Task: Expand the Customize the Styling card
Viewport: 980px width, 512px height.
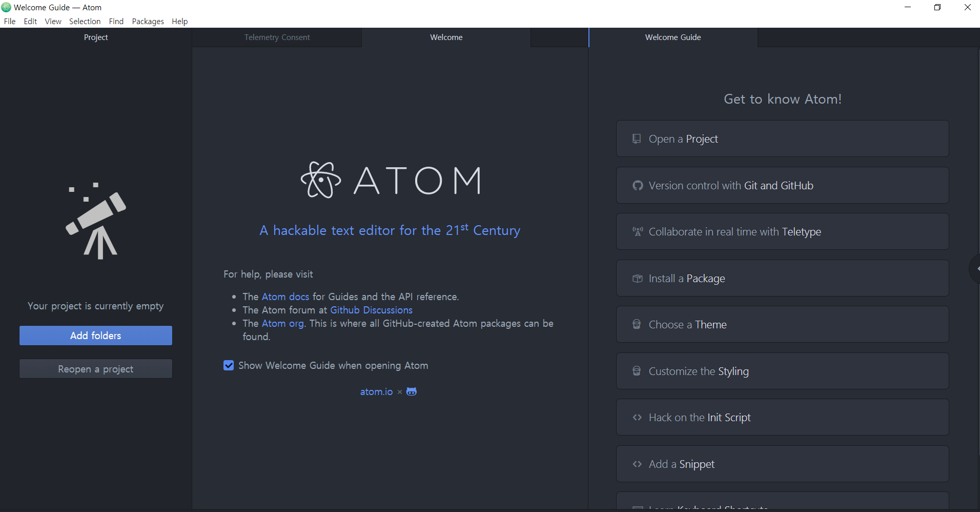Action: tap(782, 371)
